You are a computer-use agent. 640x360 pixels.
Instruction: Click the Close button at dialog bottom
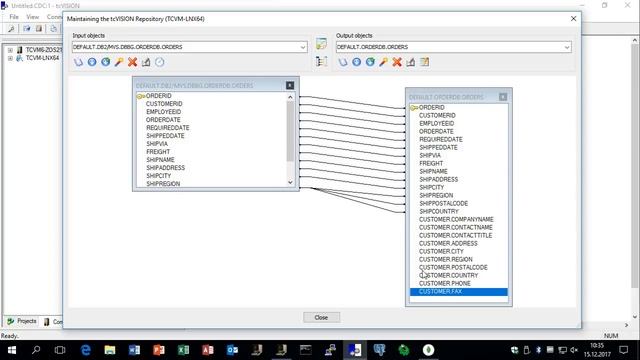321,317
